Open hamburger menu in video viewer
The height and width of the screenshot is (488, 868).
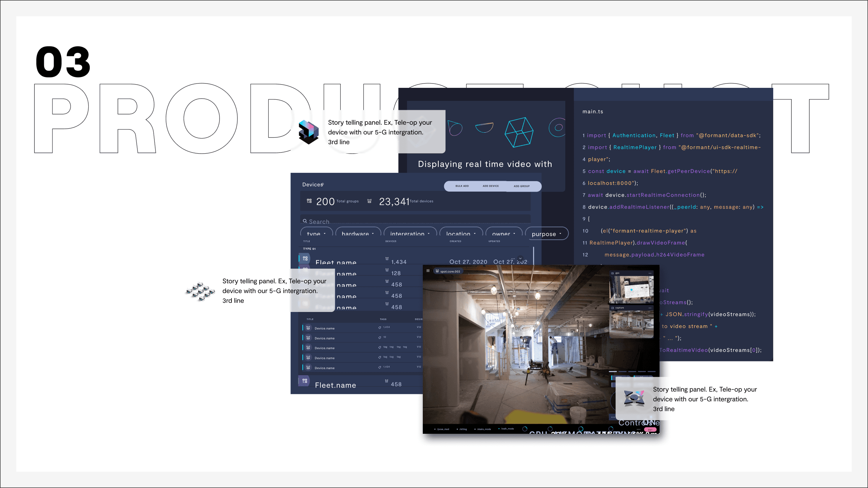(428, 271)
